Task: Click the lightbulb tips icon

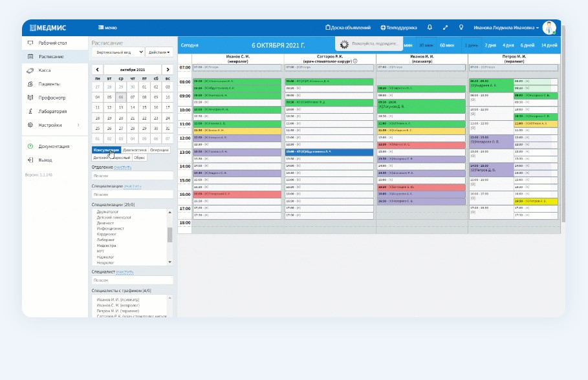Action: tap(461, 27)
